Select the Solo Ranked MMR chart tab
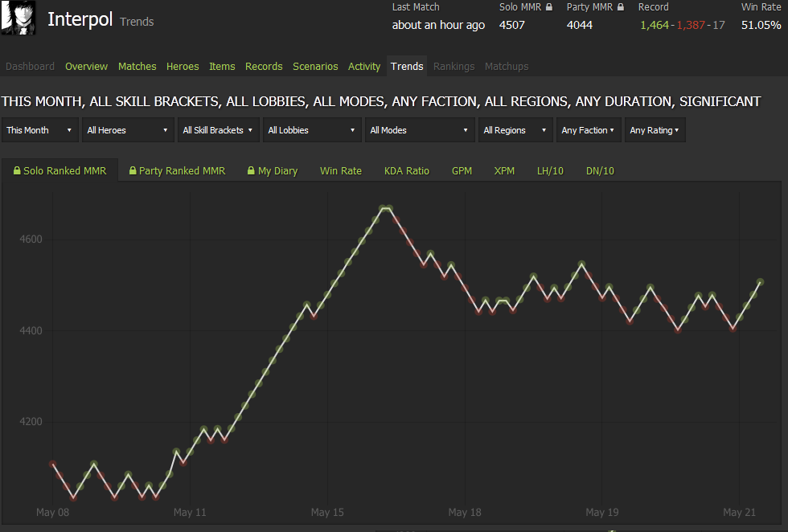This screenshot has width=788, height=532. (60, 171)
